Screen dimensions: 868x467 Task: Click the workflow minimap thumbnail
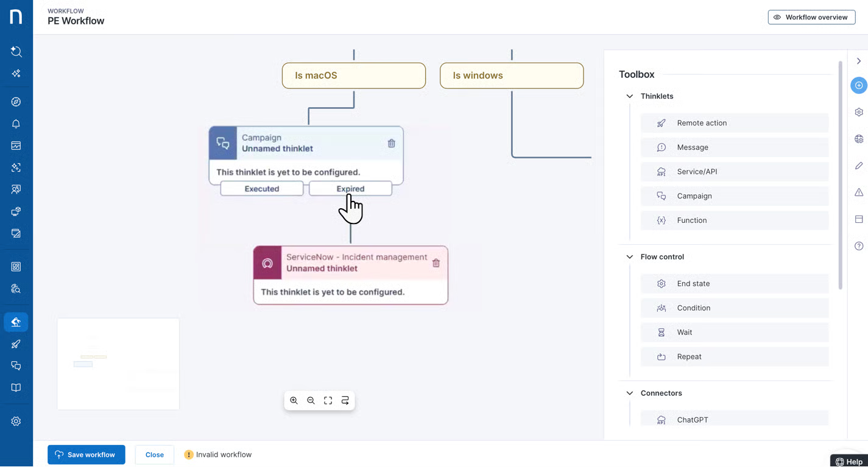click(x=118, y=363)
